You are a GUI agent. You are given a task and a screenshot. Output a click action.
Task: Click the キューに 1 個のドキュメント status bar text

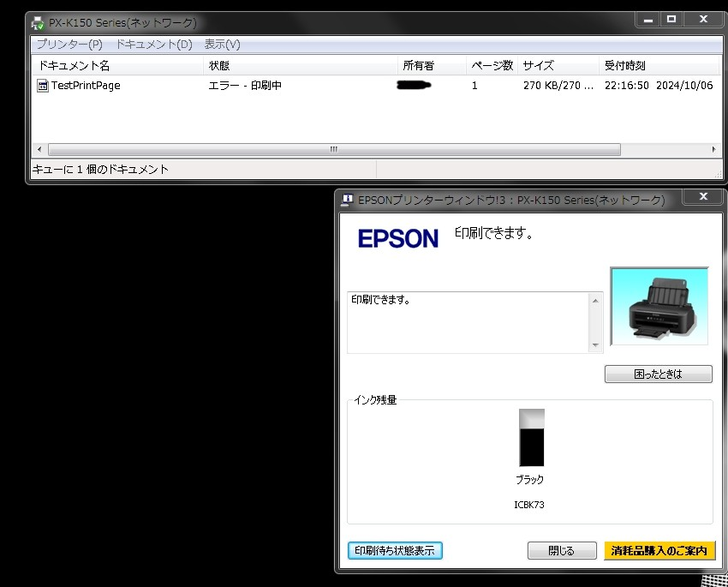[x=100, y=170]
